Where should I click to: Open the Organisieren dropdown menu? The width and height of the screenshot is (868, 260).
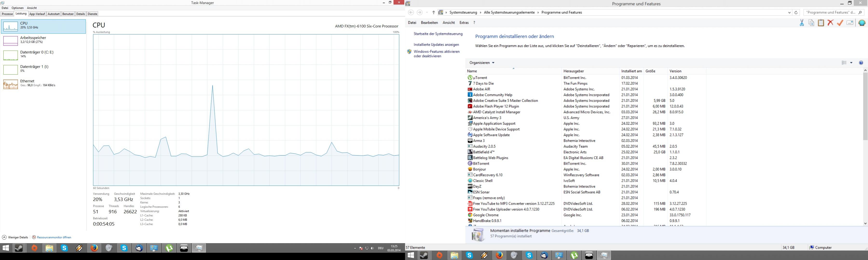pos(482,63)
